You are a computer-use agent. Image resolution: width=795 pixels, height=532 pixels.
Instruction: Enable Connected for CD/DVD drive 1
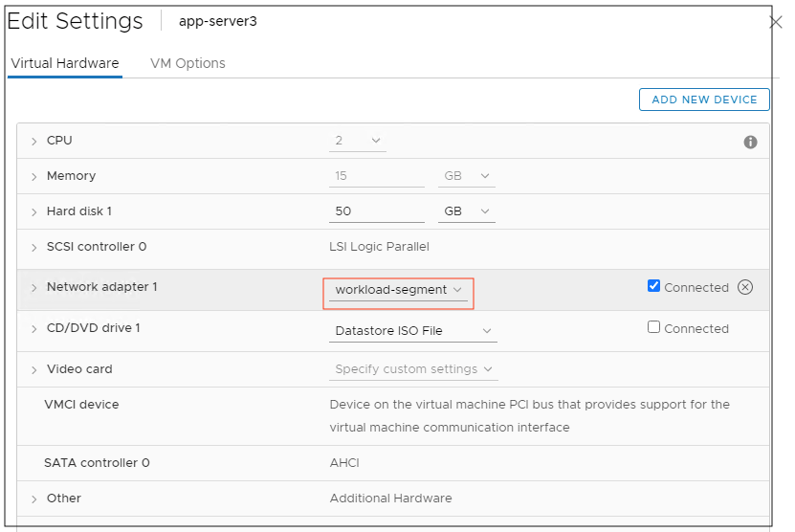654,327
